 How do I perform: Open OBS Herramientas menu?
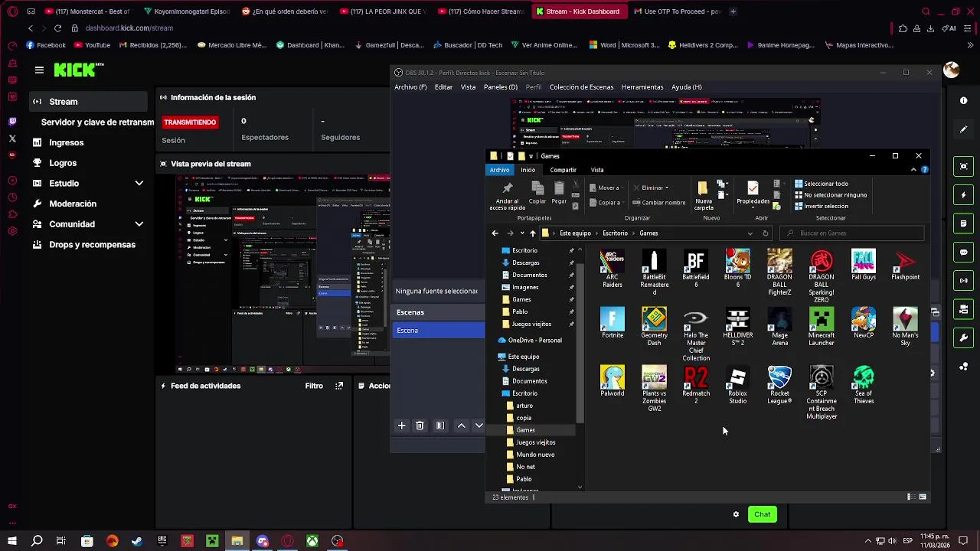tap(642, 87)
